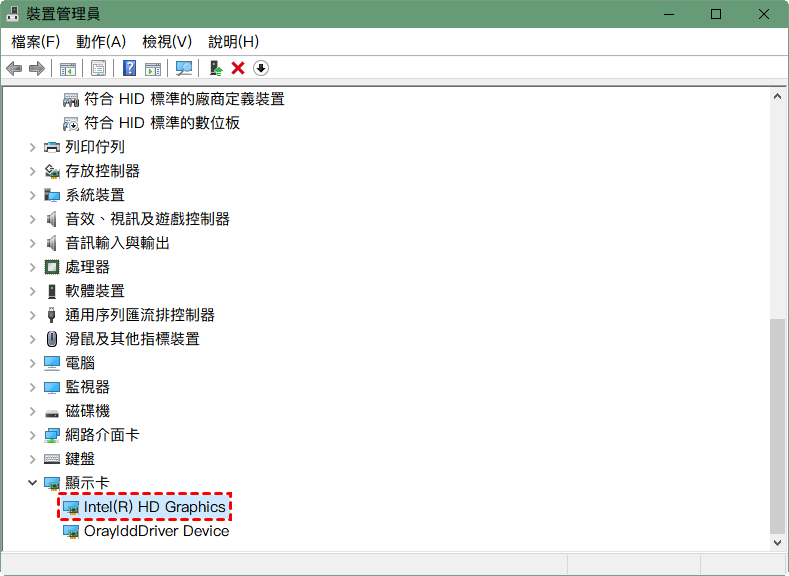
Task: Minimize the Device Manager window
Action: coord(669,14)
